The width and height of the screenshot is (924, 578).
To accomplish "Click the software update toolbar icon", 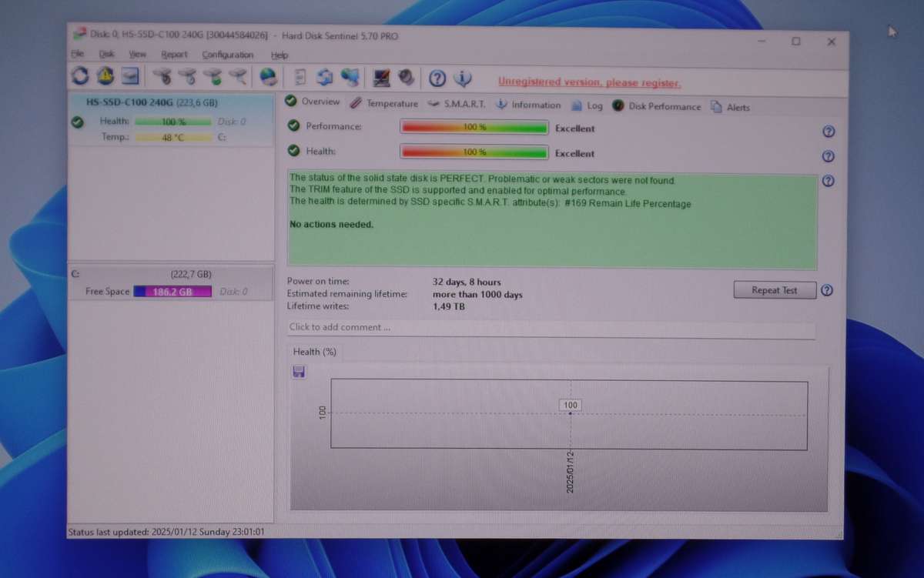I will click(x=324, y=77).
